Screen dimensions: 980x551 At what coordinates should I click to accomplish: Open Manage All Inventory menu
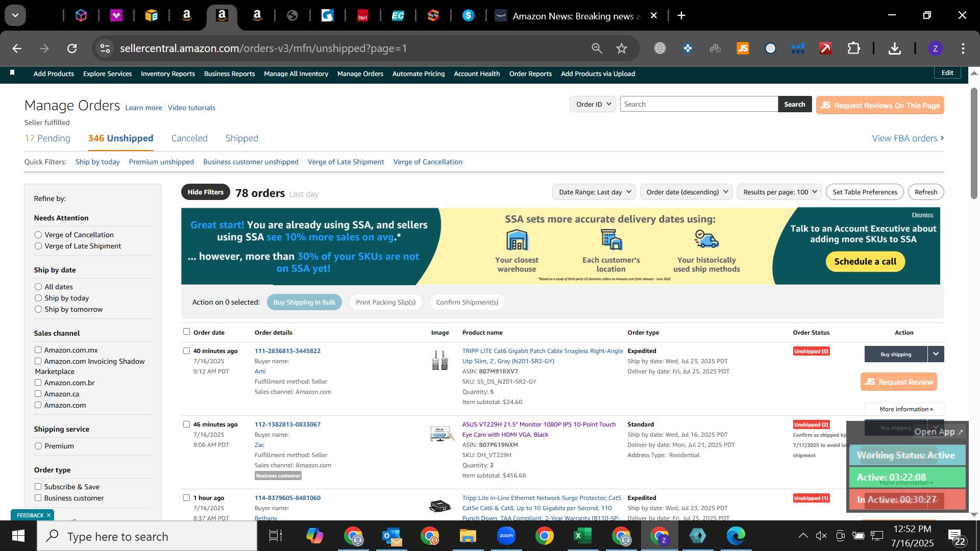click(296, 73)
